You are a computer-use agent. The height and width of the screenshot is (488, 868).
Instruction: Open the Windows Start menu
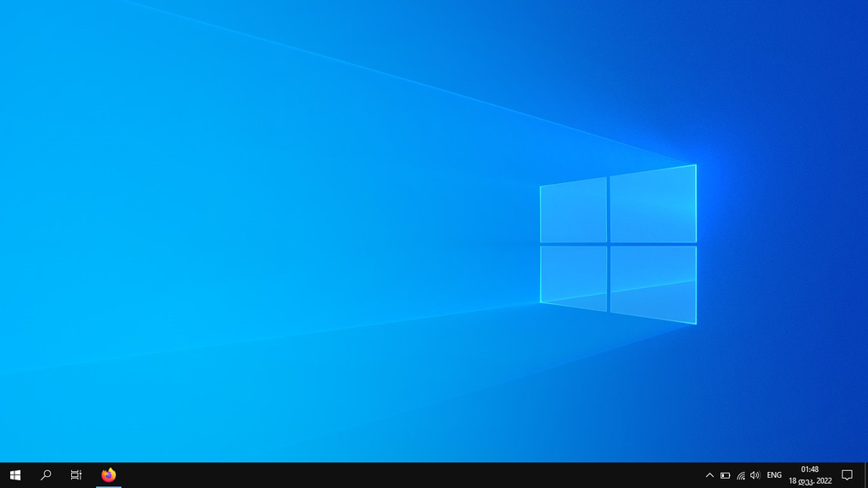coord(15,475)
